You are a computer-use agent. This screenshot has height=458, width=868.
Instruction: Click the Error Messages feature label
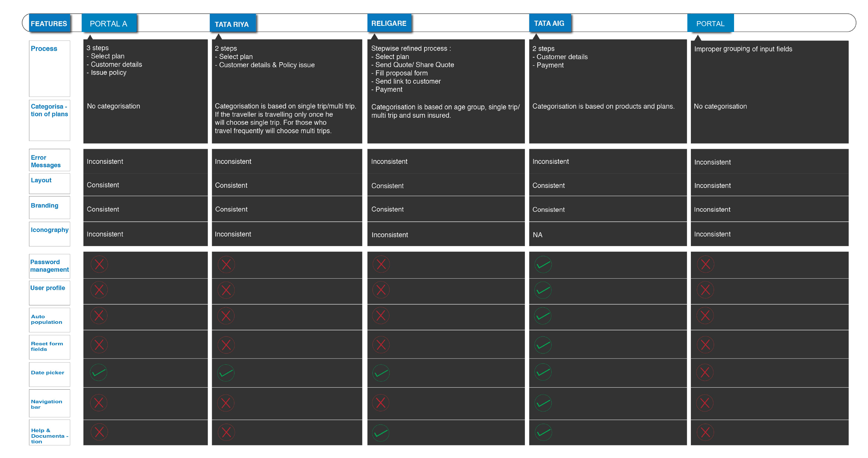50,160
